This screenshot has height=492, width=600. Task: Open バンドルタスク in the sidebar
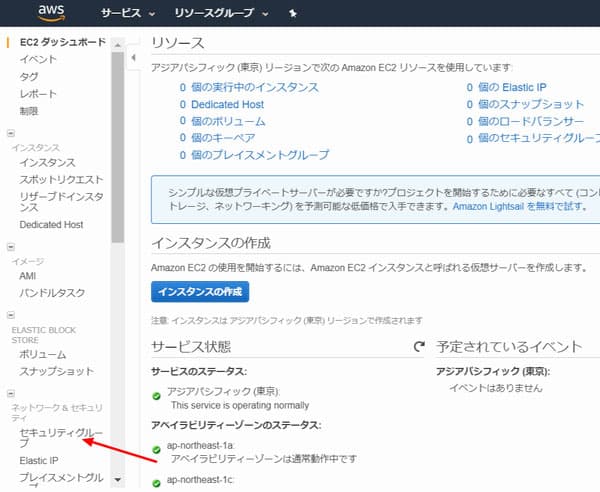click(x=52, y=293)
